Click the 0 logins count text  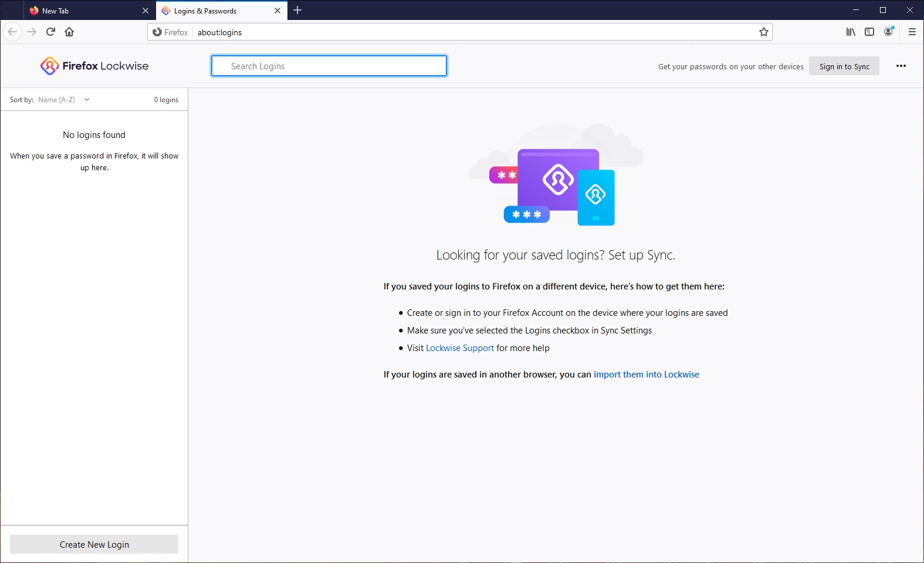[x=166, y=100]
